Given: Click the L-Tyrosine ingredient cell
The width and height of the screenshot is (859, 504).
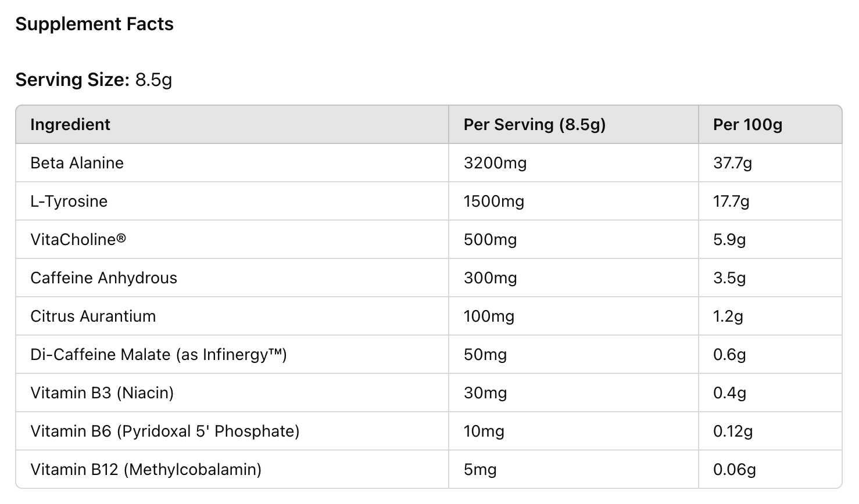Looking at the screenshot, I should coord(69,201).
